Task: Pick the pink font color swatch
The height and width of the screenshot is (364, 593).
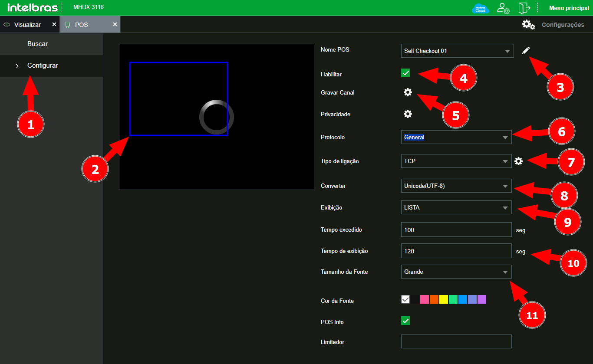Action: click(x=425, y=299)
